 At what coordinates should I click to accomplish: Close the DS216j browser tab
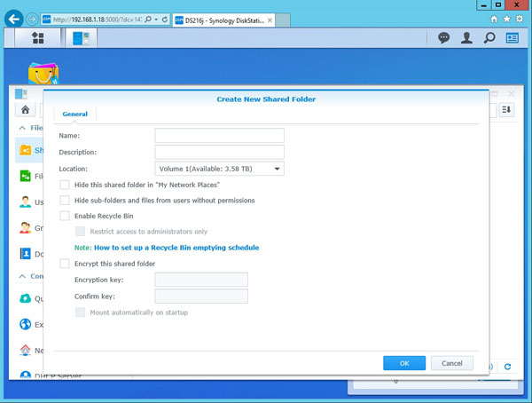point(270,20)
